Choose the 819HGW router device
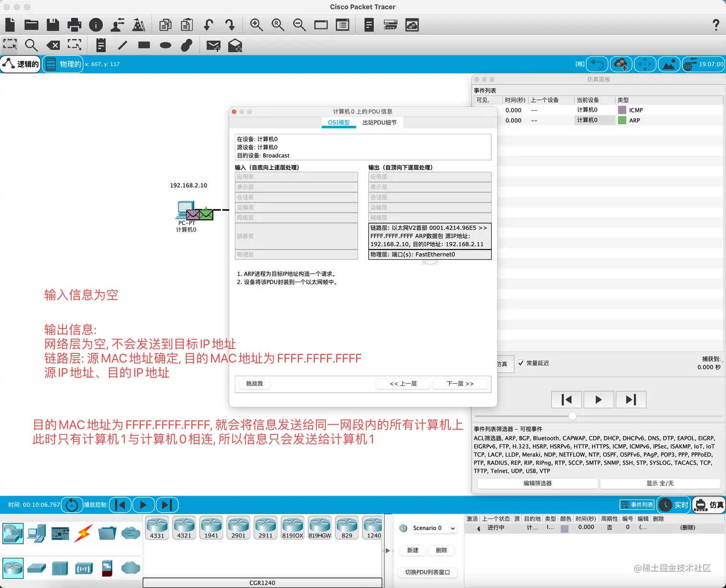This screenshot has width=726, height=588. [x=320, y=528]
